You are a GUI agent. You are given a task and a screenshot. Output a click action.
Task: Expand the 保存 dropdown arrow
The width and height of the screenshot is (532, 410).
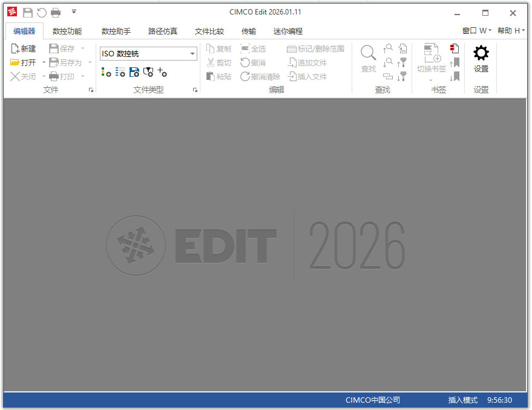(x=83, y=48)
